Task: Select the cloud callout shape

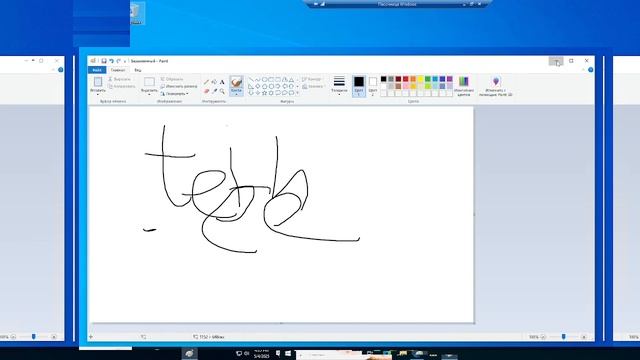Action: click(x=291, y=93)
